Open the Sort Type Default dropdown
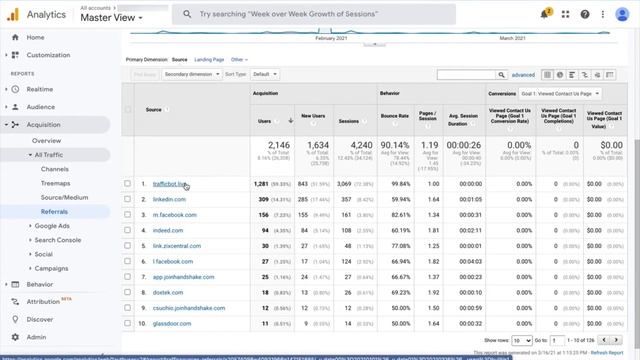 click(265, 74)
